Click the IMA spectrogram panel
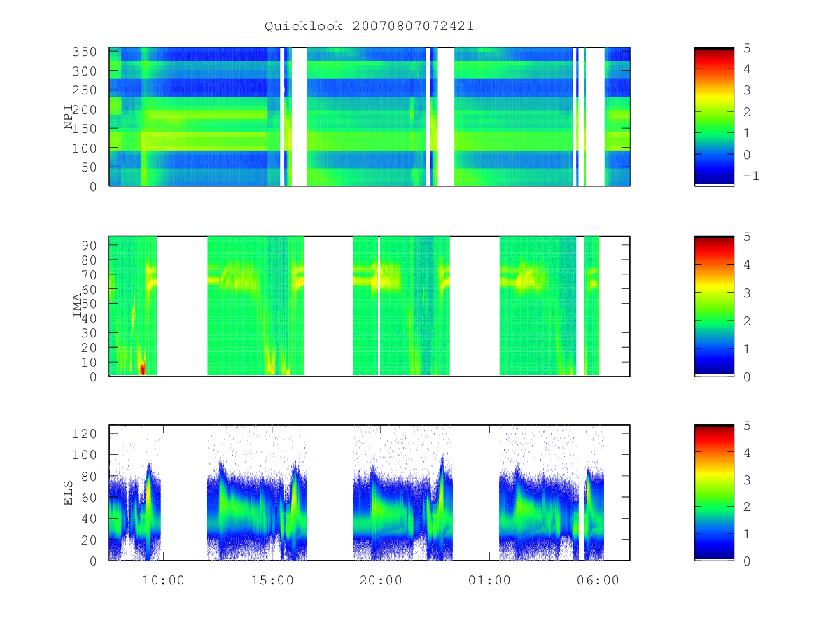Image resolution: width=840 pixels, height=630 pixels. point(370,306)
